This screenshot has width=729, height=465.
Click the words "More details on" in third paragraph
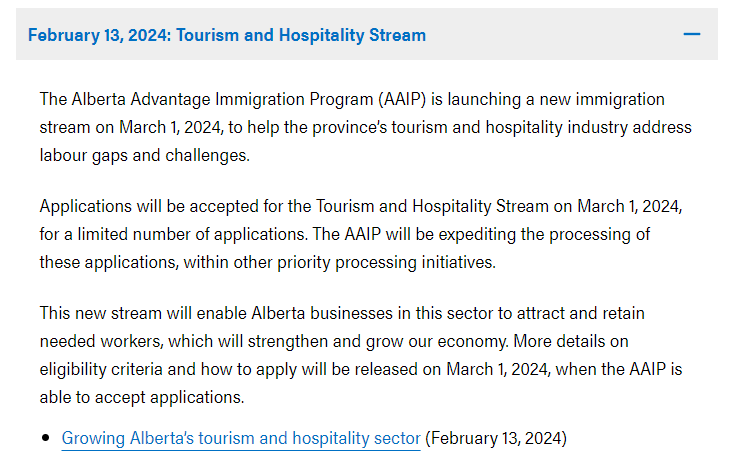[572, 340]
